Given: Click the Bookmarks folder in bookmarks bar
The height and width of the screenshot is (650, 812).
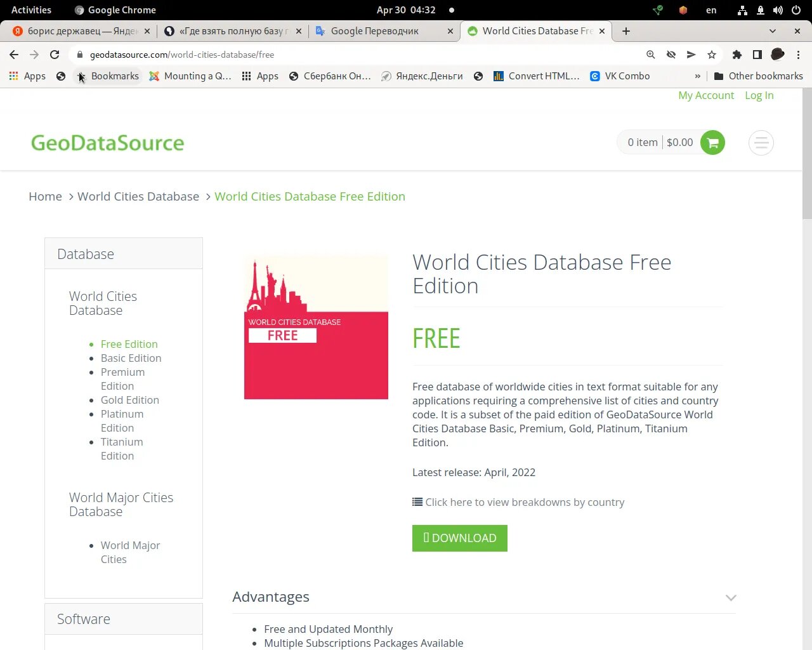Looking at the screenshot, I should tap(108, 76).
